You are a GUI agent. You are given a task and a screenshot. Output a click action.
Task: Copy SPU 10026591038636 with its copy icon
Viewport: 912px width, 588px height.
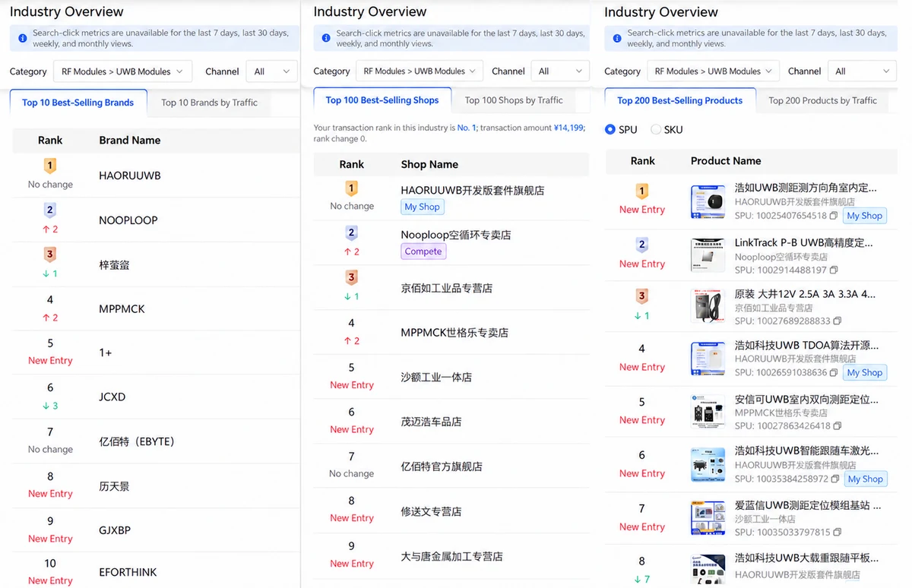pyautogui.click(x=834, y=373)
